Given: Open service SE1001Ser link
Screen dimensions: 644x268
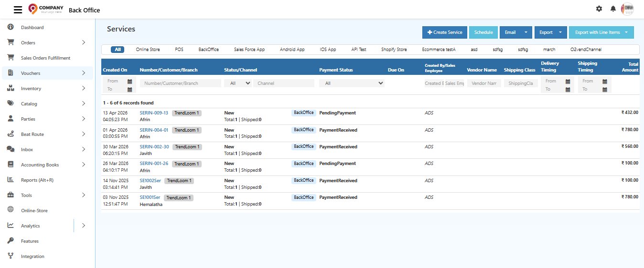Looking at the screenshot, I should tap(150, 197).
